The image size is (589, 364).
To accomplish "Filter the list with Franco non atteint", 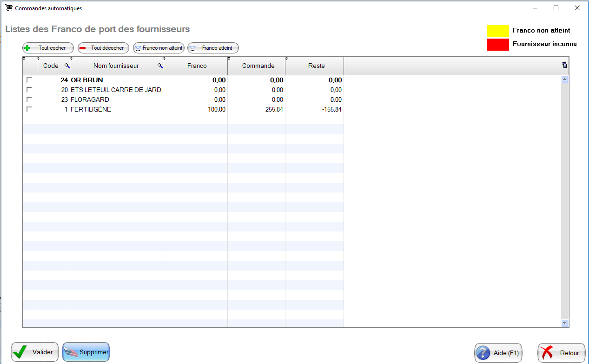I will coord(159,48).
